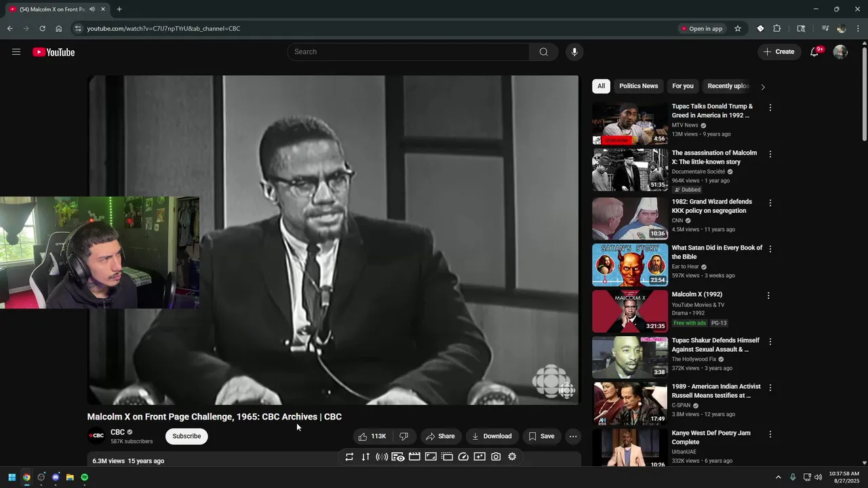This screenshot has width=868, height=488.
Task: Save the video to a playlist
Action: 541,436
